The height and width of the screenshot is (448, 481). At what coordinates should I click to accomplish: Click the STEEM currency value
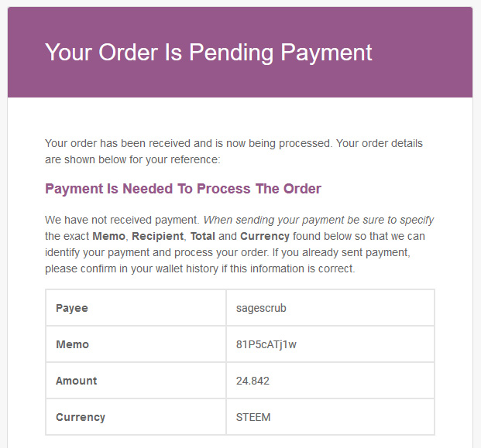[253, 417]
